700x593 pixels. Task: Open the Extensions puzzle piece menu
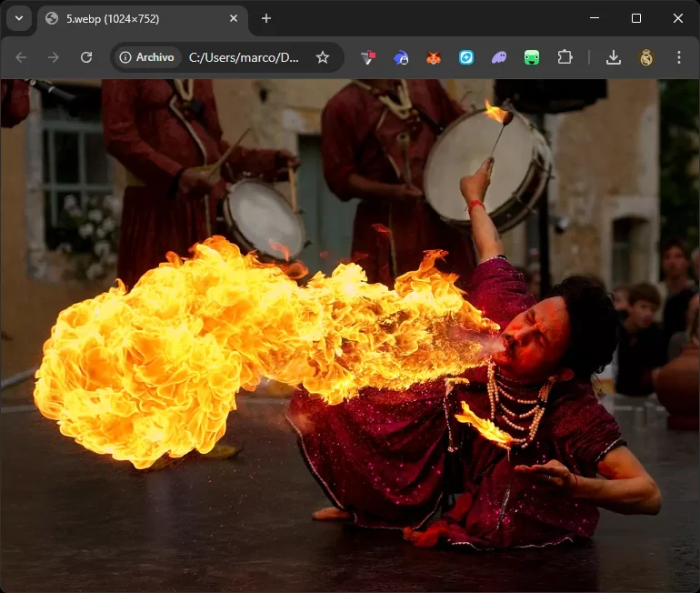(565, 57)
